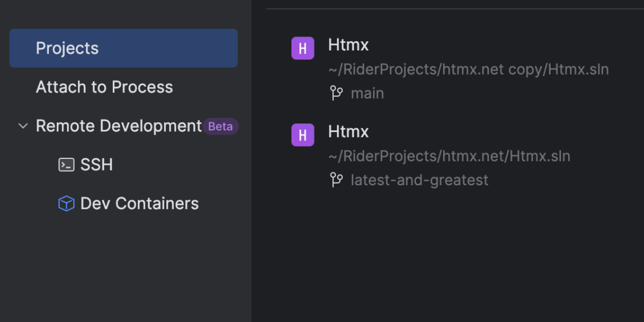Image resolution: width=644 pixels, height=322 pixels.
Task: Select the Remote Development tree label
Action: pos(119,126)
